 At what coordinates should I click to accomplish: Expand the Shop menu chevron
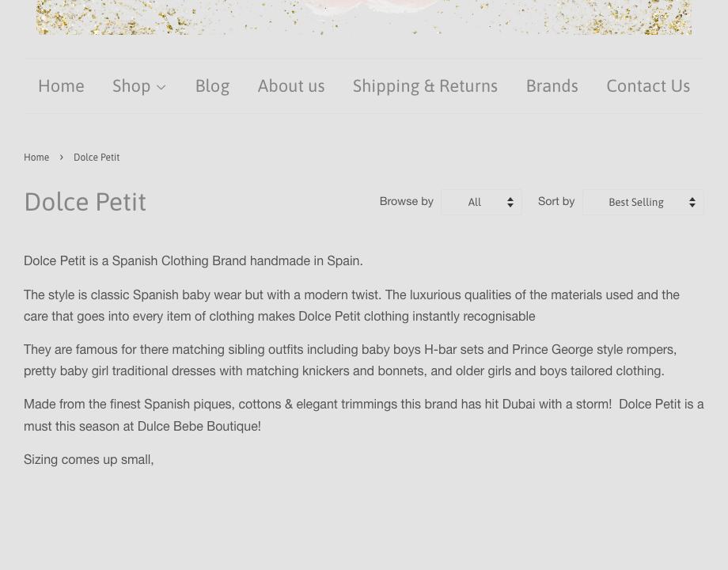pos(161,87)
